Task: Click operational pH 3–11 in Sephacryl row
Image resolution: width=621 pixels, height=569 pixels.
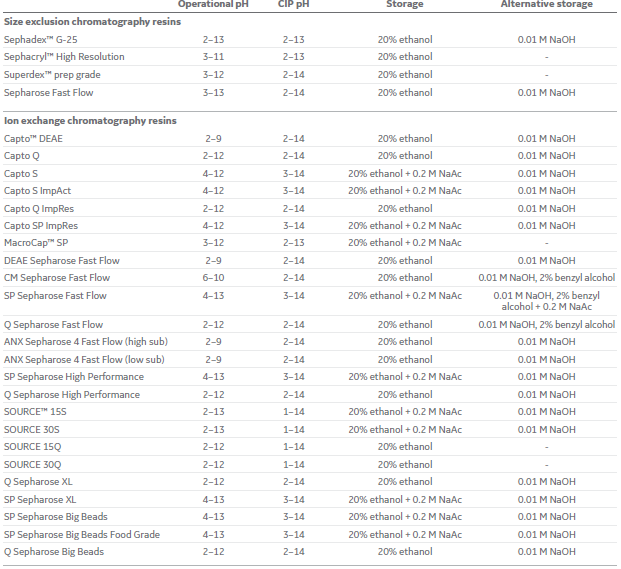Action: (213, 57)
